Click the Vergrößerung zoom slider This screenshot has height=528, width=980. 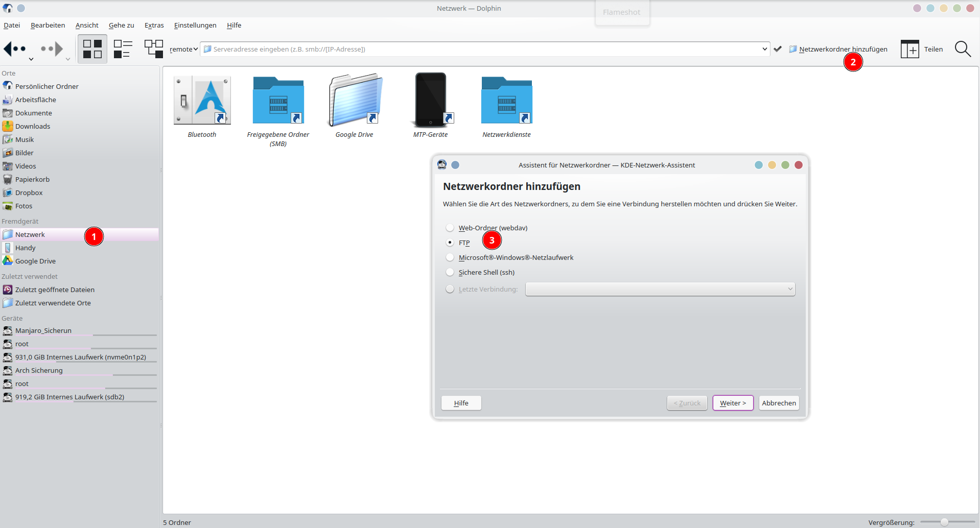[x=944, y=522]
